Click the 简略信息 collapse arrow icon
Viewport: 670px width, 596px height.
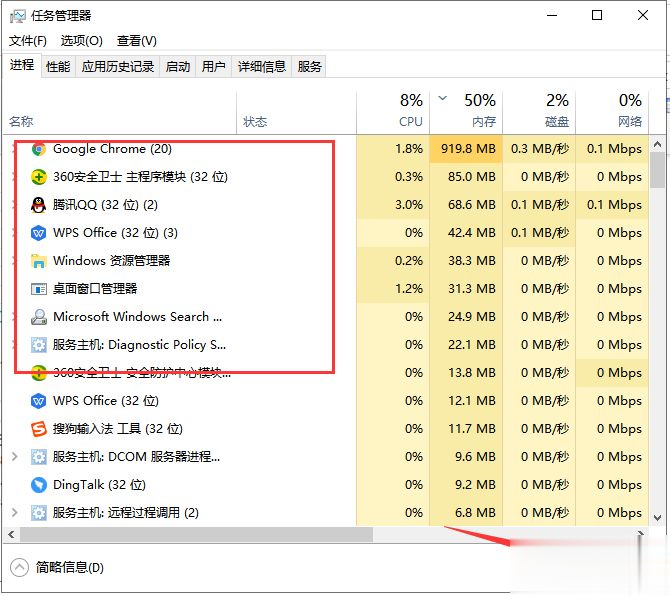[x=19, y=568]
